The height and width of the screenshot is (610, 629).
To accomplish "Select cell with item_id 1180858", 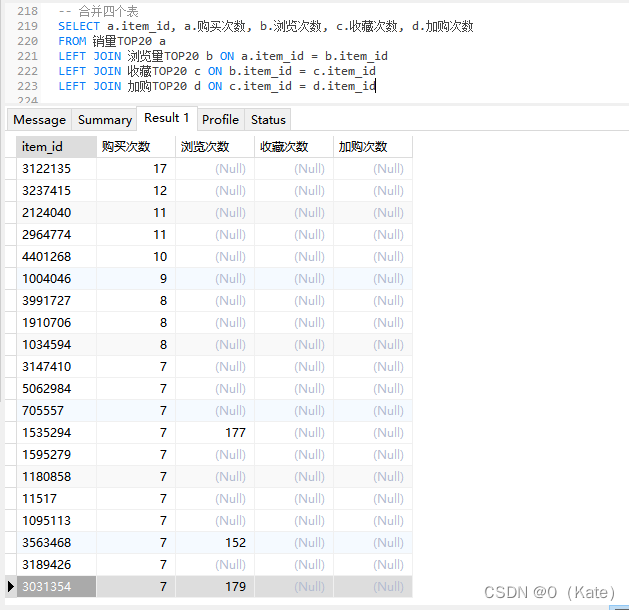I will [x=56, y=477].
